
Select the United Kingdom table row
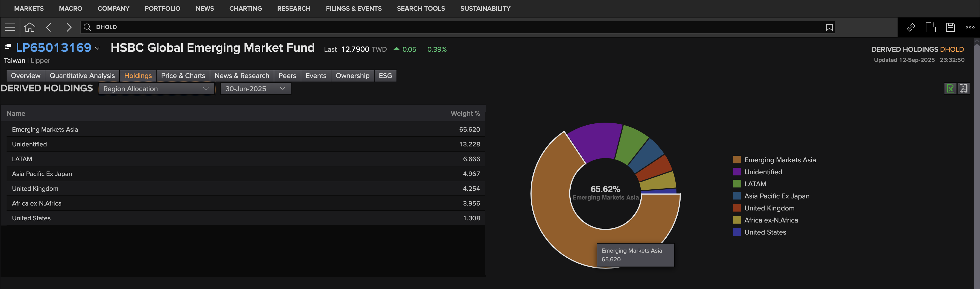tap(243, 189)
